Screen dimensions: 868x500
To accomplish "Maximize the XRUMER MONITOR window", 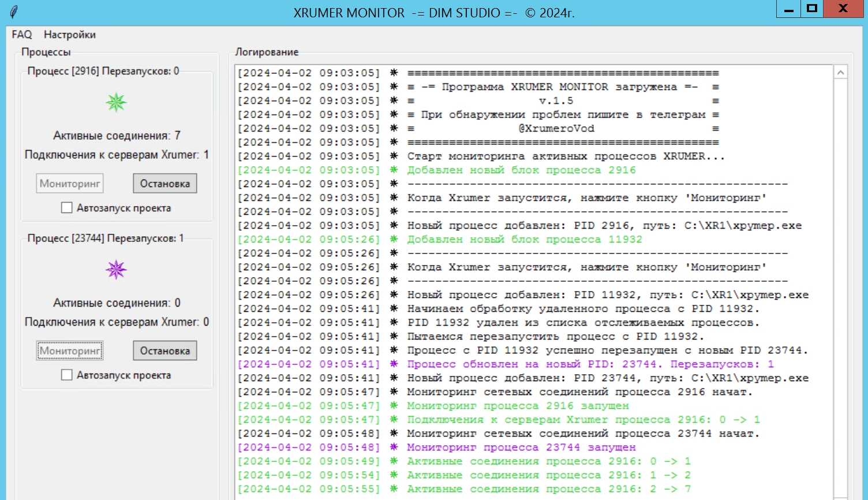I will tap(812, 9).
